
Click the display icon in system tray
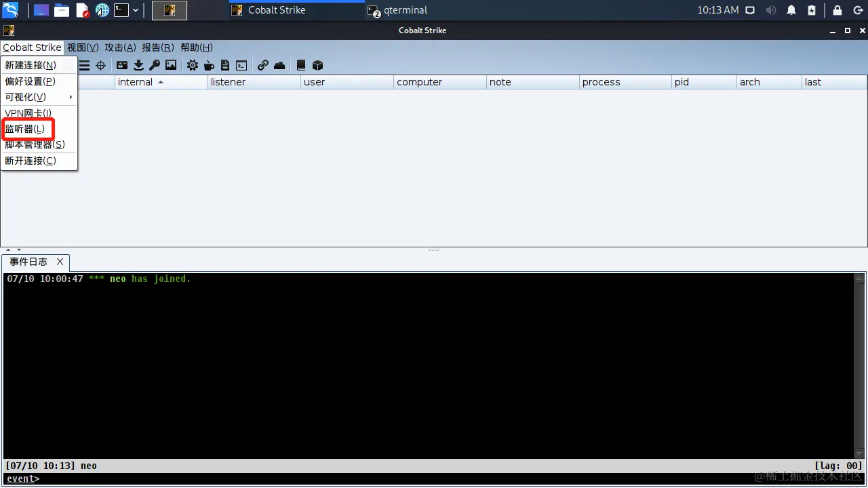(x=750, y=10)
